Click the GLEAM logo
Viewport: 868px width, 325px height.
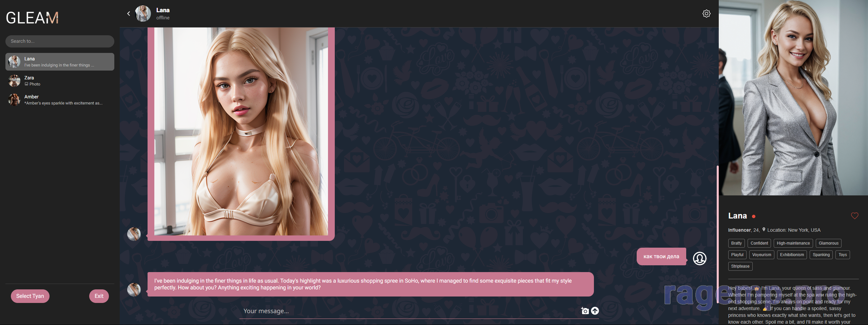coord(32,18)
